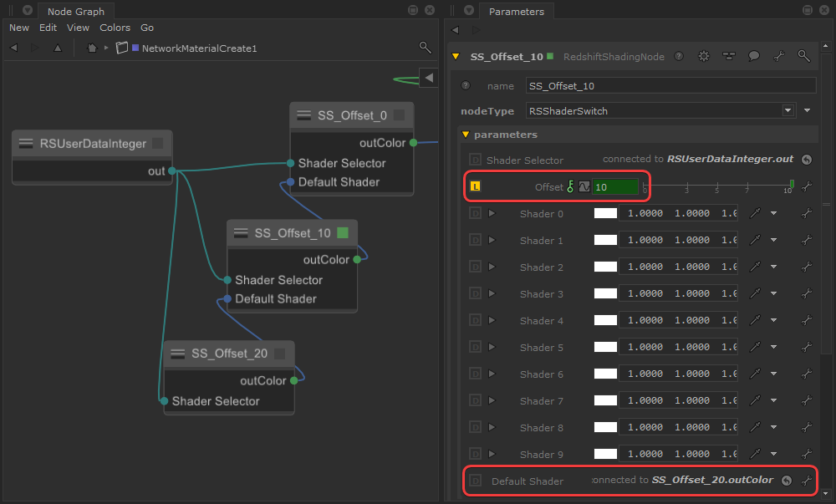Pick Shader 6 color with eyedropper
The image size is (836, 504).
(755, 374)
